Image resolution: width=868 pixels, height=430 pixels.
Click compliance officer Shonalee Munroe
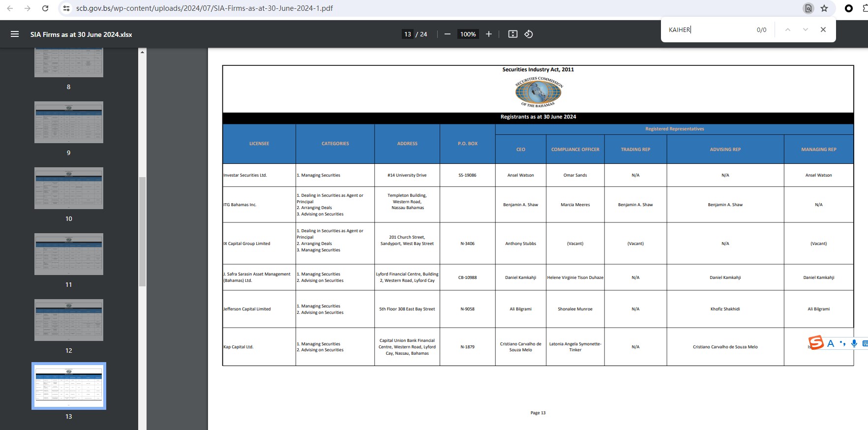575,309
